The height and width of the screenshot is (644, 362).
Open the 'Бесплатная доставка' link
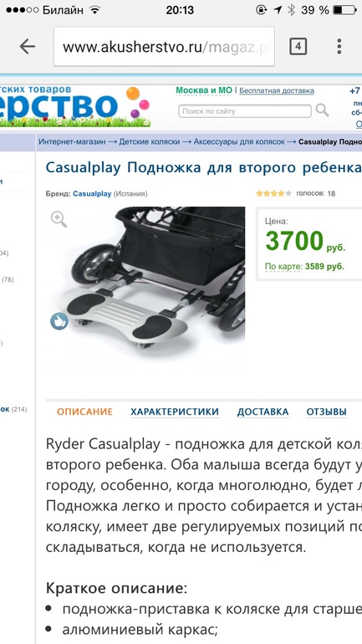tap(277, 91)
